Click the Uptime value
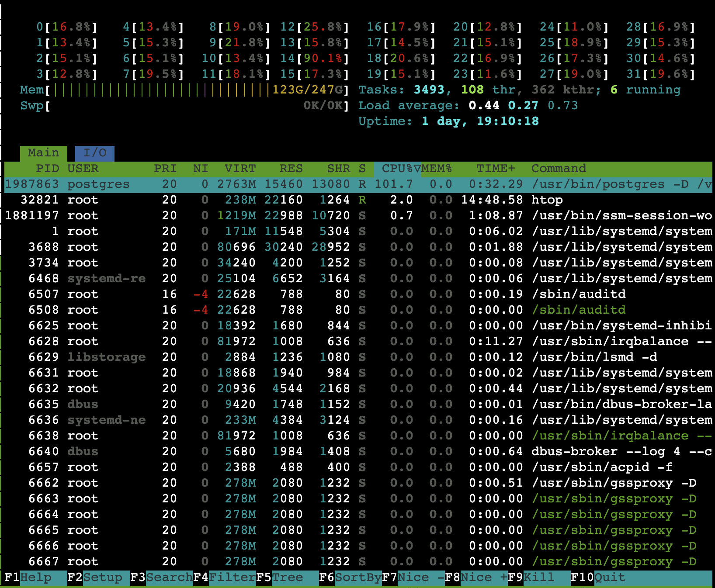This screenshot has width=715, height=588. click(480, 121)
